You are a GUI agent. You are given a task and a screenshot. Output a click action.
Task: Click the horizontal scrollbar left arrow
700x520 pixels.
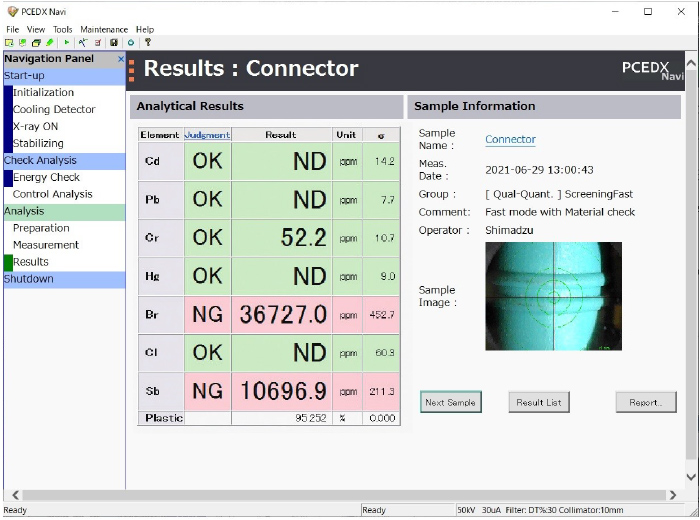15,495
